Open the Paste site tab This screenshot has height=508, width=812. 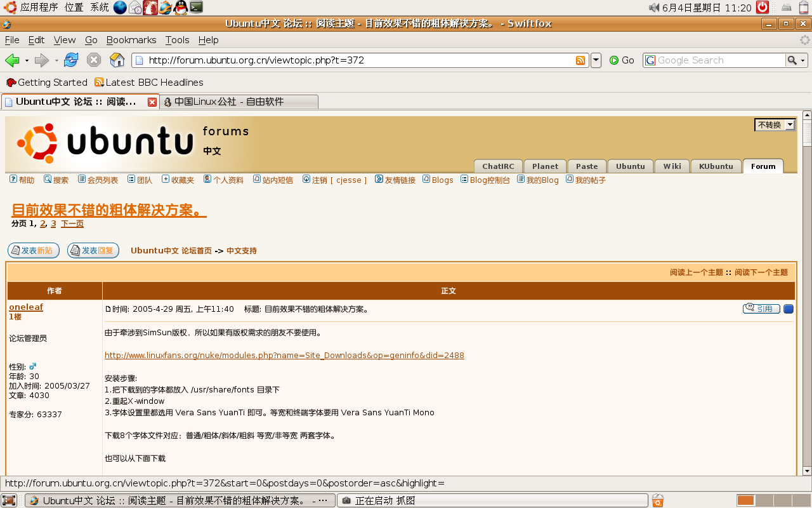point(587,166)
